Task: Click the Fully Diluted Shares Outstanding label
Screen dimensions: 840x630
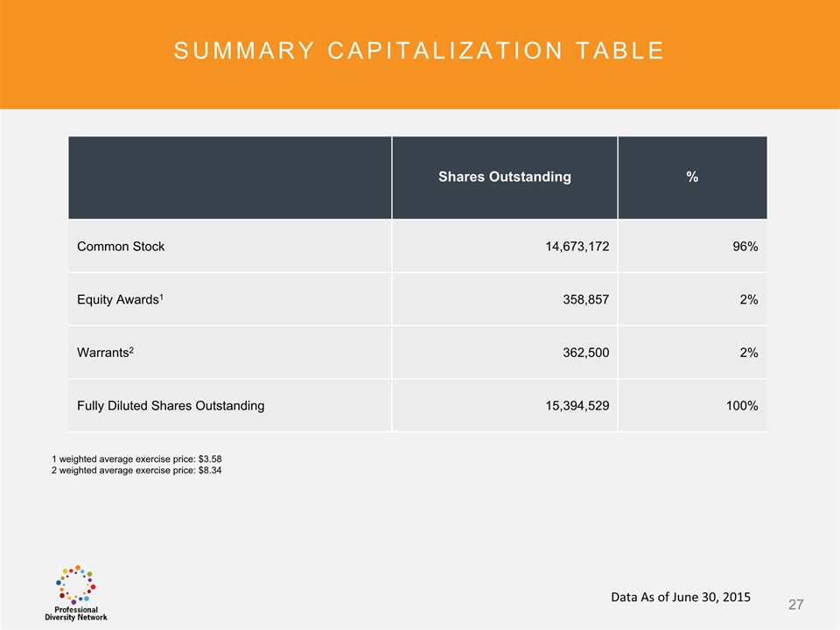Action: [171, 406]
